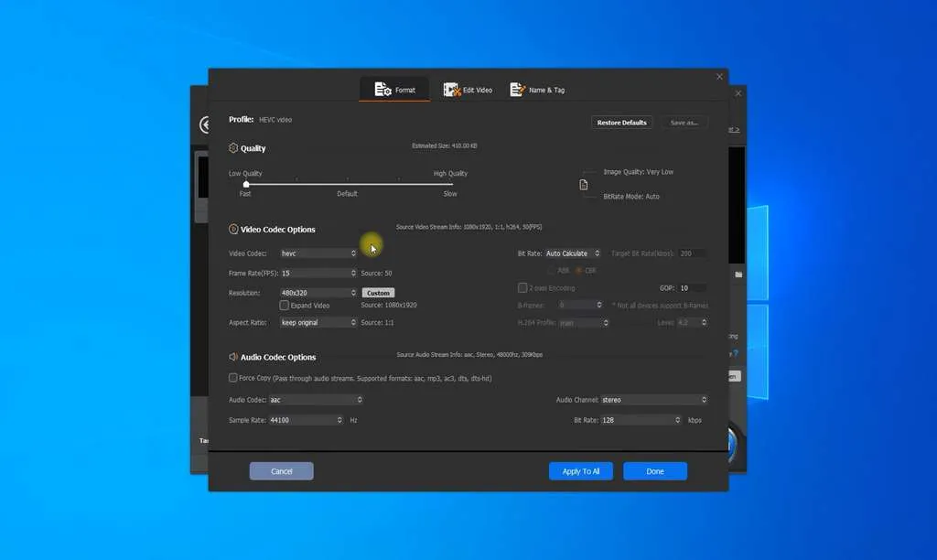Image resolution: width=937 pixels, height=560 pixels.
Task: Click the back arrow in the background window
Action: pos(205,124)
